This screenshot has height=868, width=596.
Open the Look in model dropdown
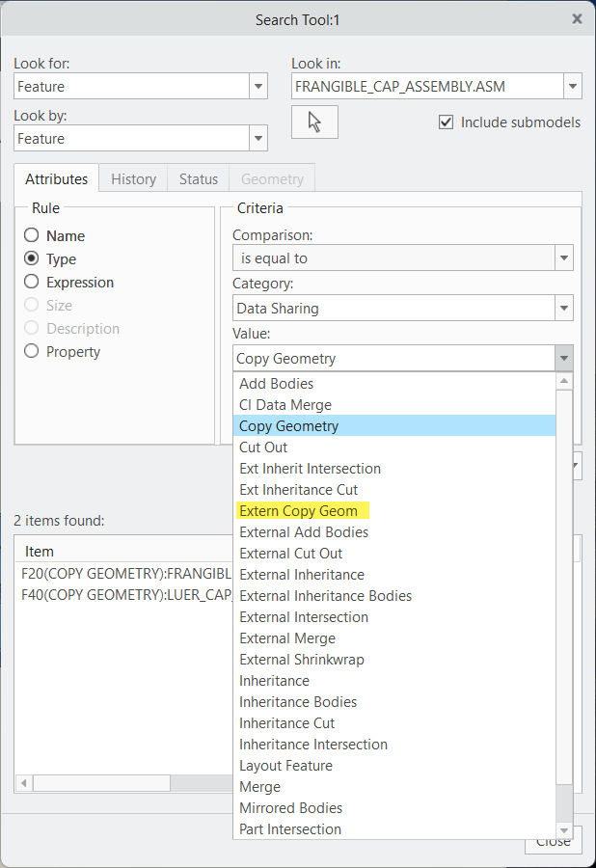[x=572, y=86]
